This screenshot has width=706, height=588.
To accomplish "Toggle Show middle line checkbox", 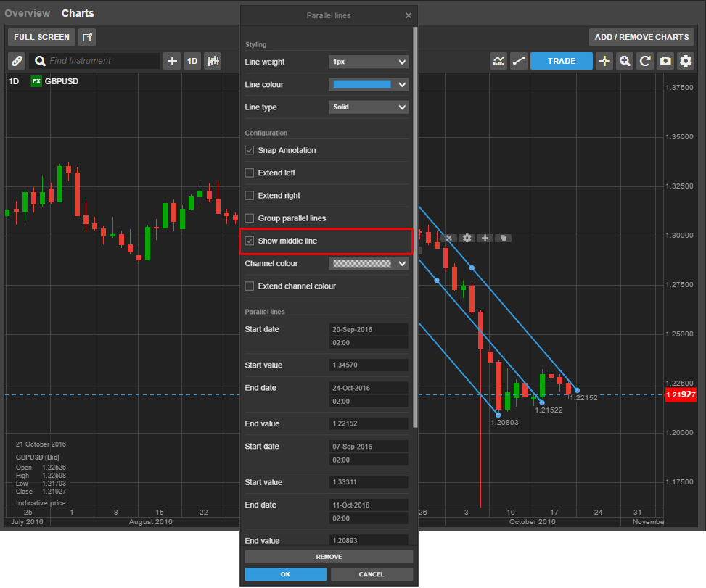I will click(x=250, y=241).
